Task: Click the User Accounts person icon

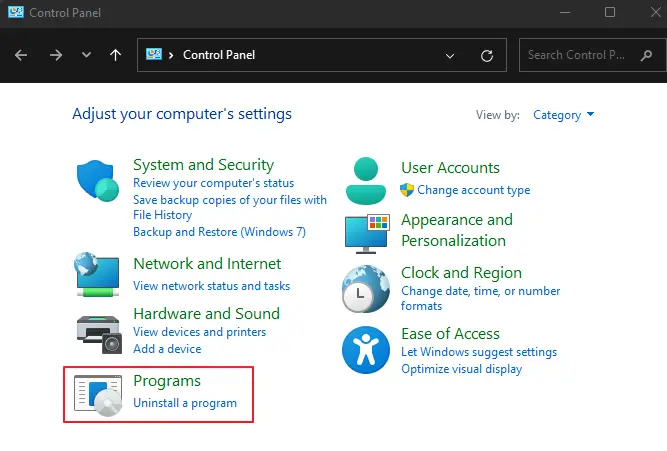Action: (365, 180)
